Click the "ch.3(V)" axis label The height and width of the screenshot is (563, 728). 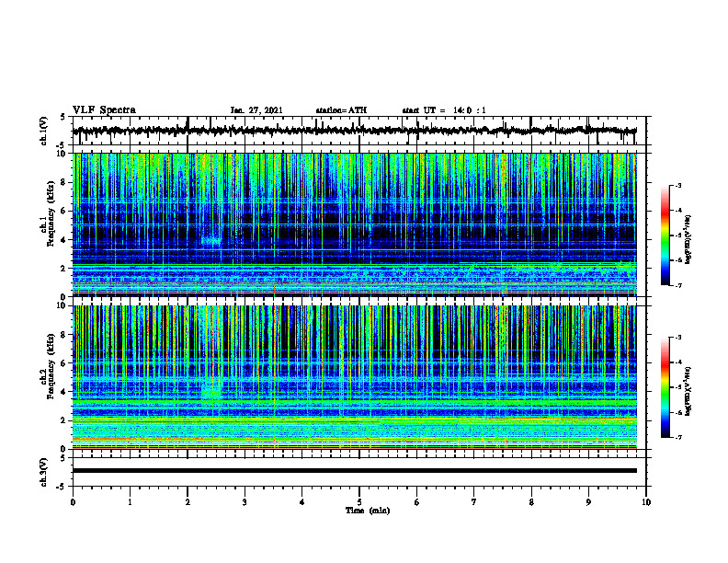pos(44,472)
